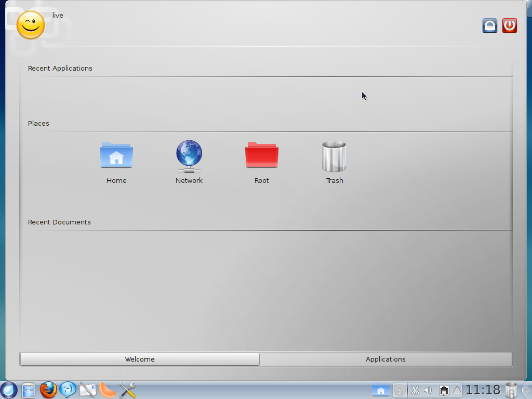Open the Trash in Places
532x399 pixels.
coord(334,156)
